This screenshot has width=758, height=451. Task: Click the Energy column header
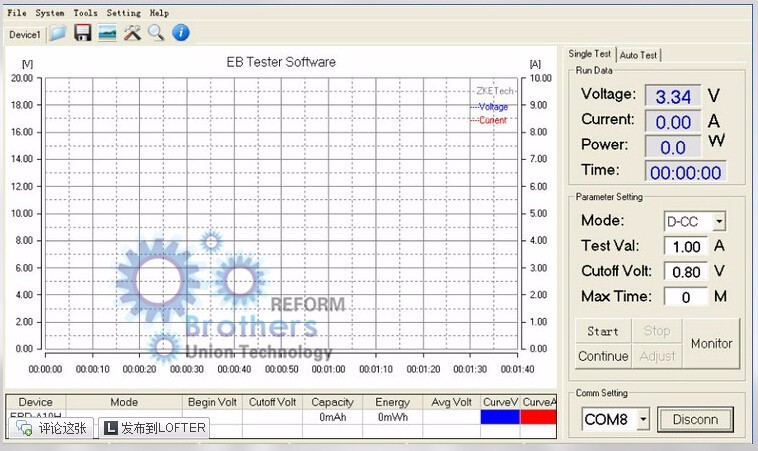point(392,402)
